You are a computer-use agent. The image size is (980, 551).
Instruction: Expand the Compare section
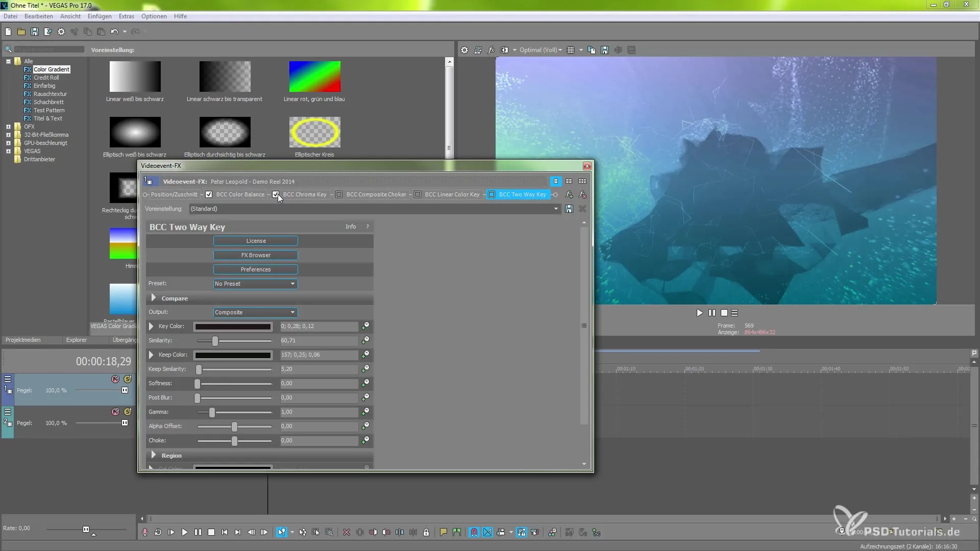(x=153, y=298)
